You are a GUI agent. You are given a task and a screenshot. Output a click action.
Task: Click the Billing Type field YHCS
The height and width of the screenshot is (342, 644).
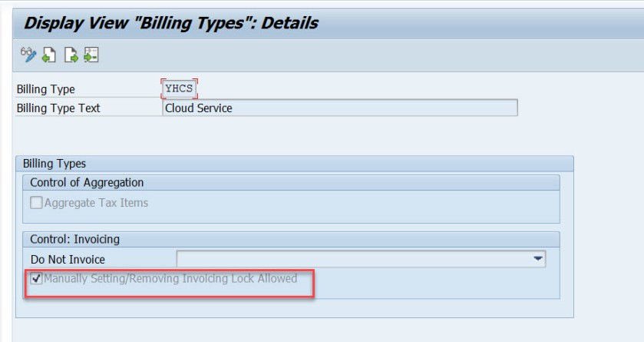179,89
